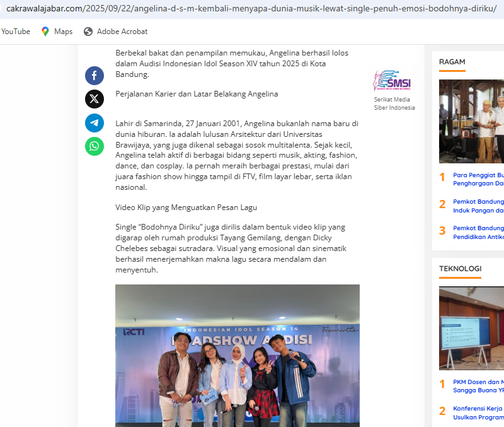Open the 'Pemkot Bandung Pendidikan Antiko' link
Screen dimensions: 504x427
point(478,232)
